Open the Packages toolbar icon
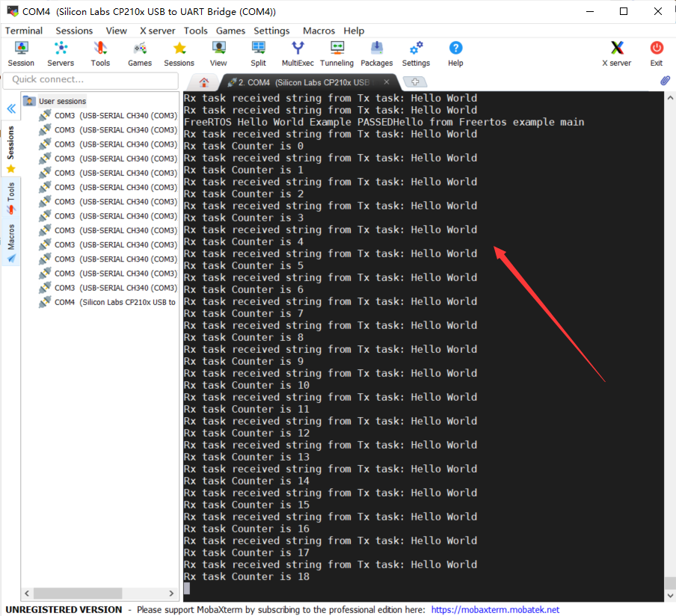This screenshot has width=676, height=616. click(x=376, y=54)
